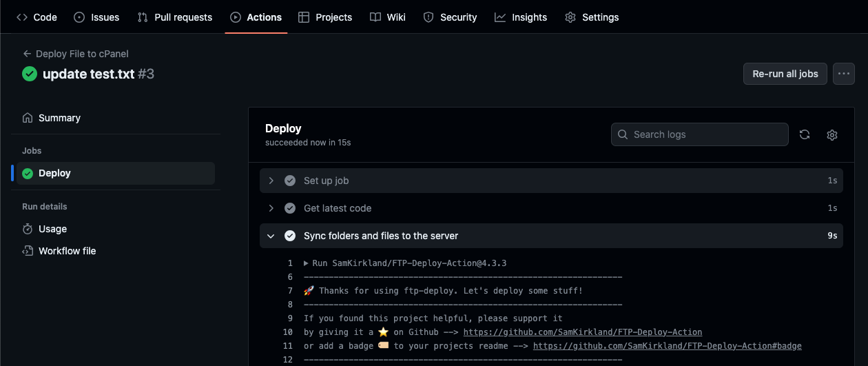Open the FTP-Deploy-Action#badge link

(x=667, y=346)
